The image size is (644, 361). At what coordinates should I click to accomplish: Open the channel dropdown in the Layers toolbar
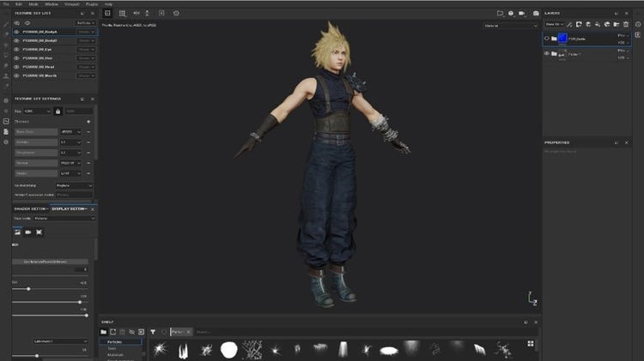point(555,24)
